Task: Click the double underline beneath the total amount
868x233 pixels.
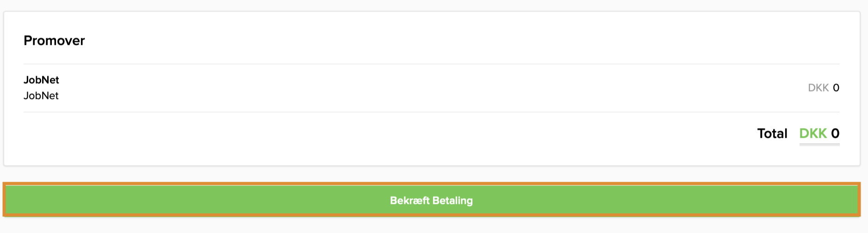Action: pos(819,145)
